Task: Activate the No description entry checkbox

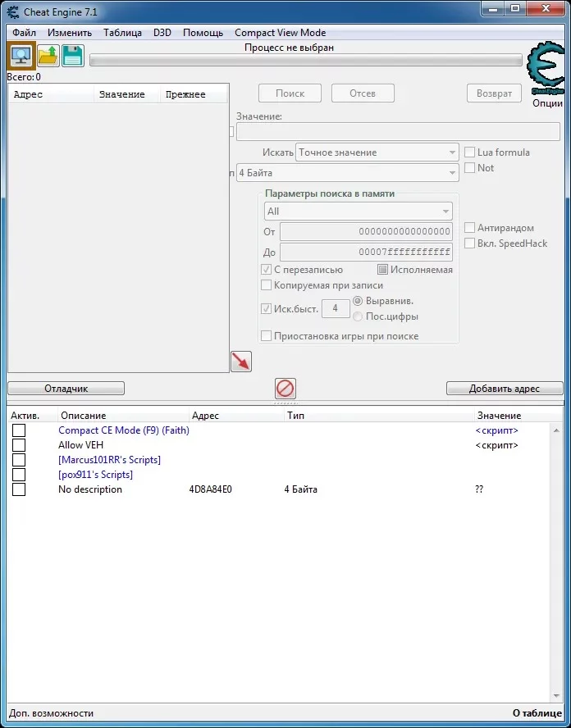Action: [x=19, y=489]
